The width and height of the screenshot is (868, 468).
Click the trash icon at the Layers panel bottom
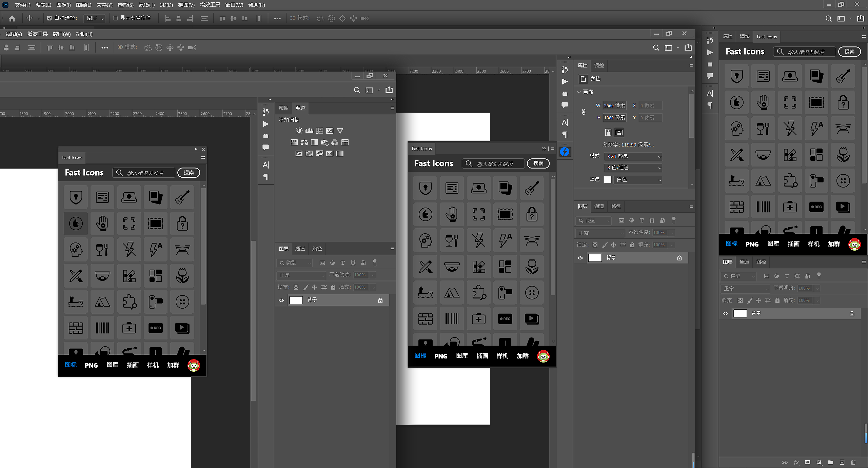pyautogui.click(x=853, y=462)
